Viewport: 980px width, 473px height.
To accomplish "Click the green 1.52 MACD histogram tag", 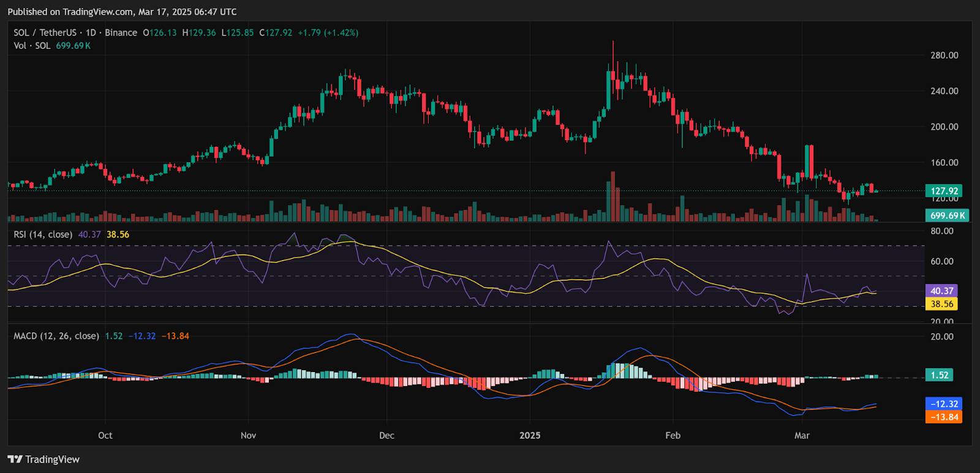I will [x=940, y=375].
